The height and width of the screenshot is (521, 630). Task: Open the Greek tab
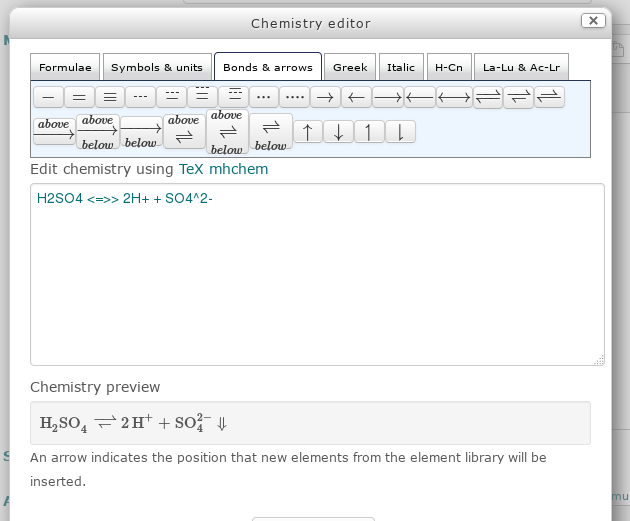350,67
